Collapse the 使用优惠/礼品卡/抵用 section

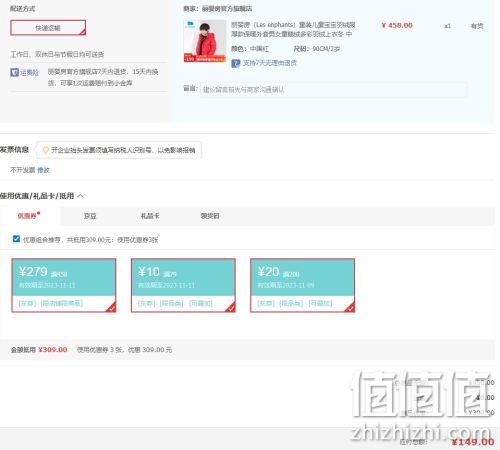[81, 196]
